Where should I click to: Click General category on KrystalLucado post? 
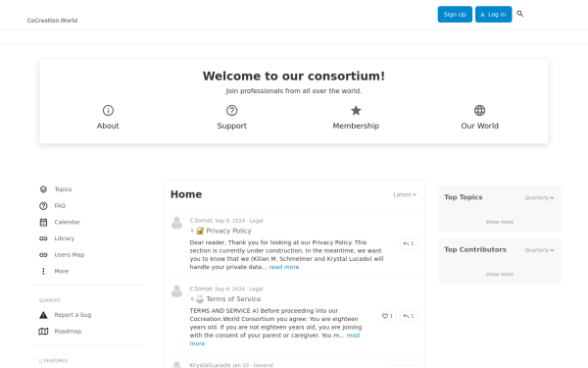pos(264,365)
